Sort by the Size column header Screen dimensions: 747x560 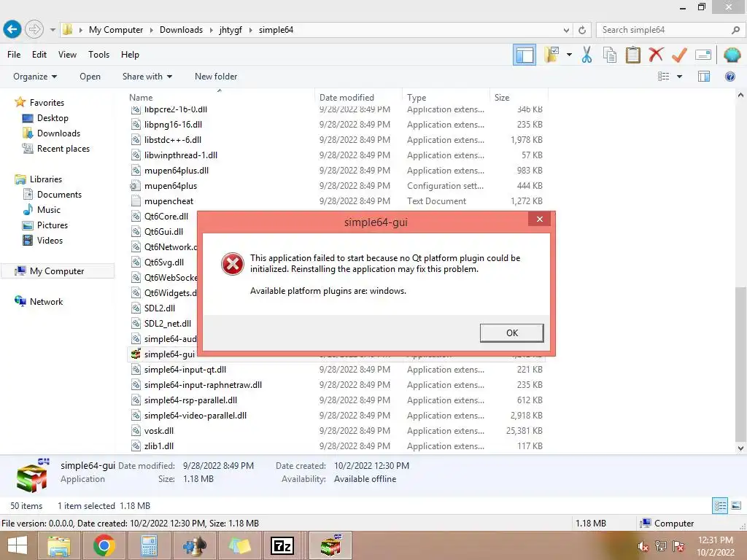[502, 98]
